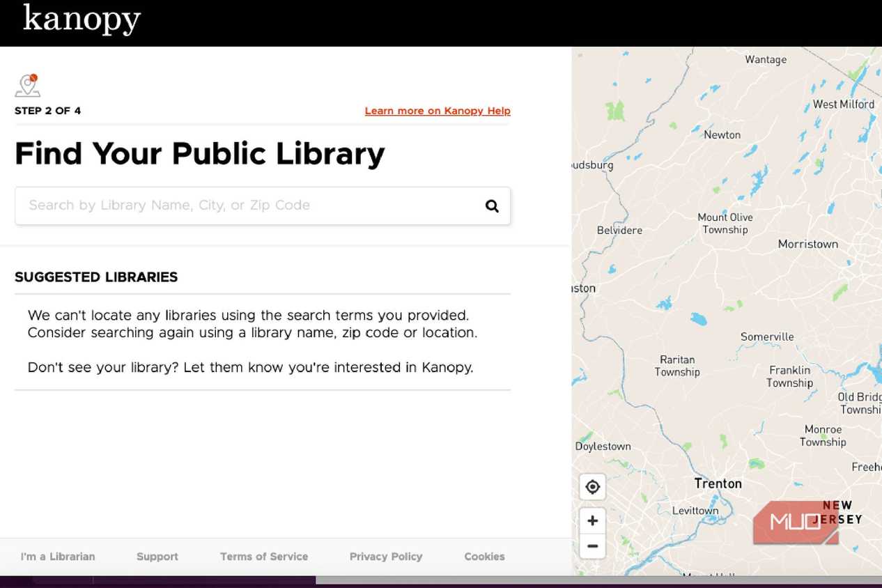Click the map pin step icon

click(x=28, y=86)
